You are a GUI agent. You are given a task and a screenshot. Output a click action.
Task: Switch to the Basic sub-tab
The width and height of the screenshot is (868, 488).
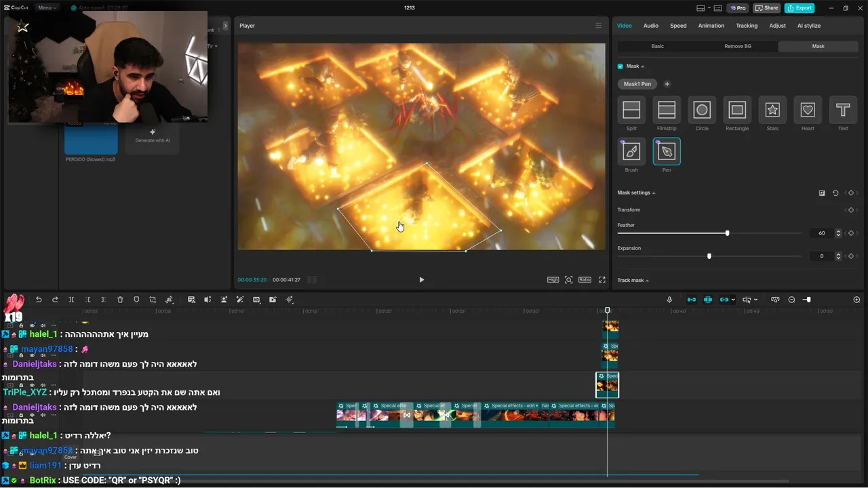point(658,46)
